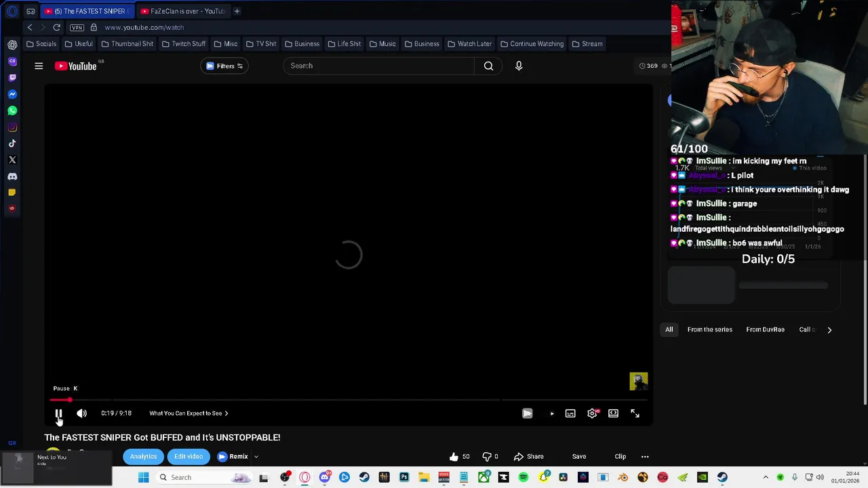The width and height of the screenshot is (868, 488).
Task: Click the address bar URL
Action: (x=144, y=28)
